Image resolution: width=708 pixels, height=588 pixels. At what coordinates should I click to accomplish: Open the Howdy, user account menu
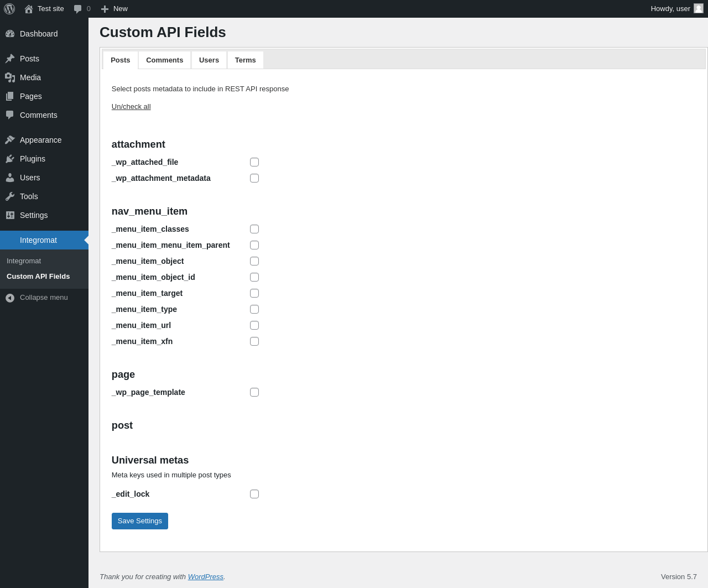click(x=676, y=9)
